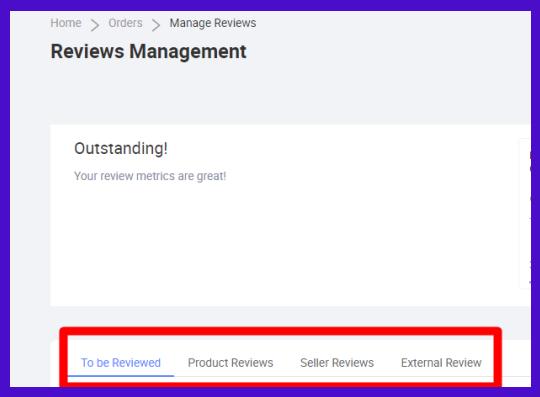Switch to the To be Reviewed tab

pos(121,363)
